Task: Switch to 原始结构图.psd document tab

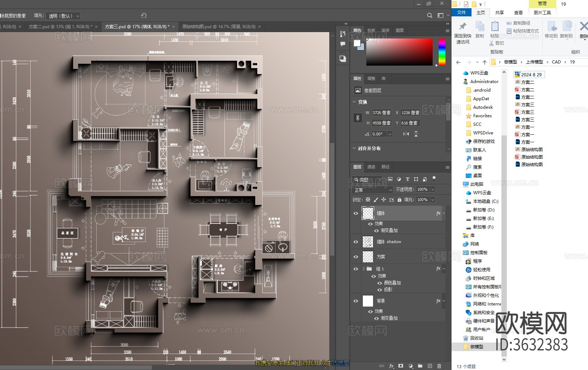Action: click(x=218, y=27)
